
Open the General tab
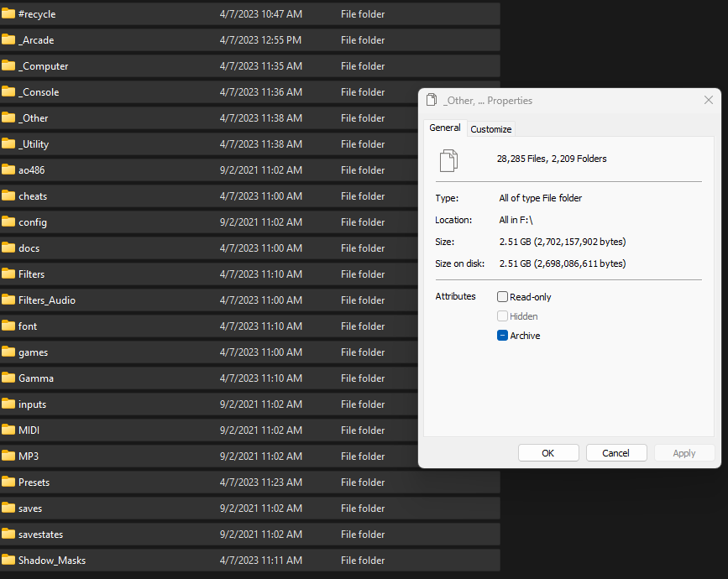(445, 128)
